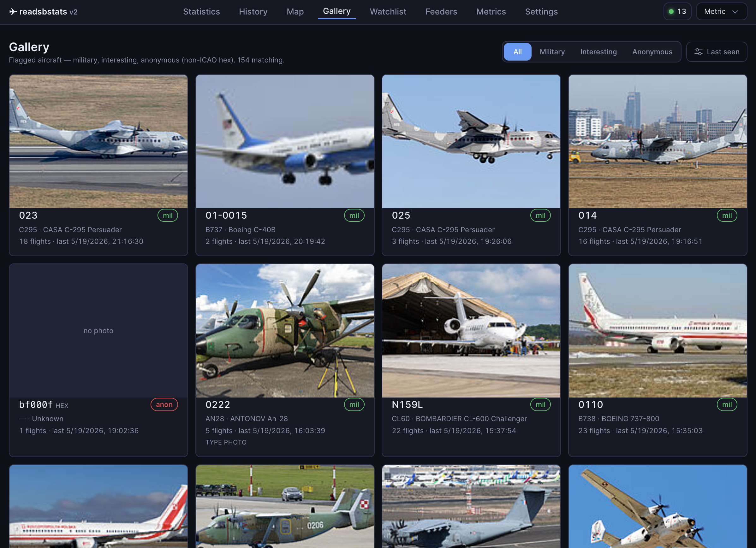Click the mil badge on card 0110
Screen dimensions: 756x548
click(727, 404)
